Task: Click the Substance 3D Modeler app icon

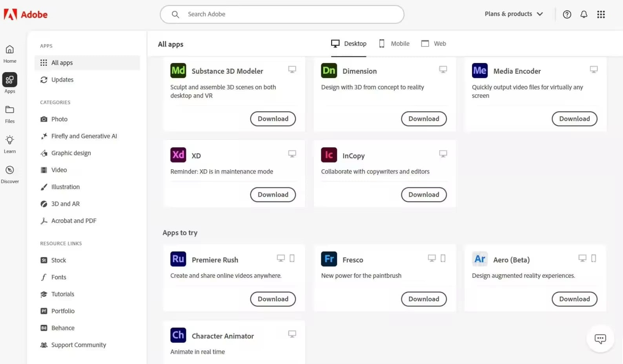Action: coord(178,71)
